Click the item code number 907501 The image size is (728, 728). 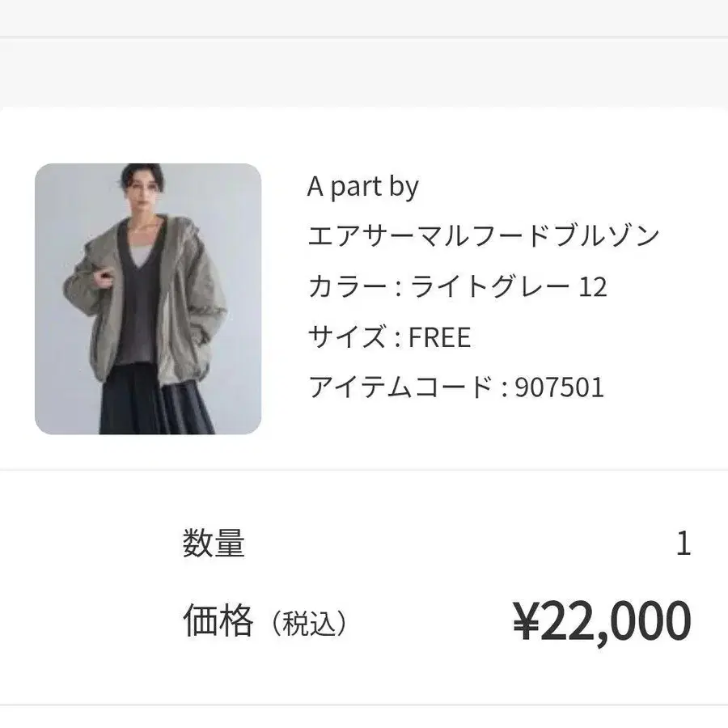click(x=560, y=387)
